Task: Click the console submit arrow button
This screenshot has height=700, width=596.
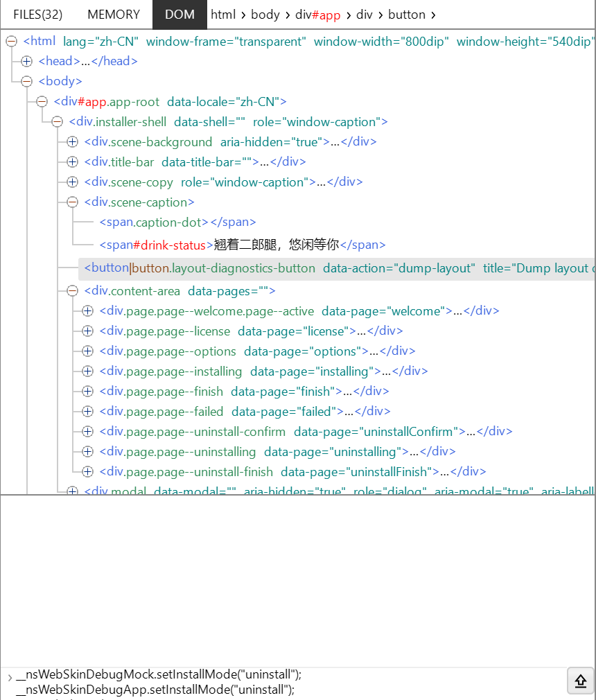Action: coord(580,681)
